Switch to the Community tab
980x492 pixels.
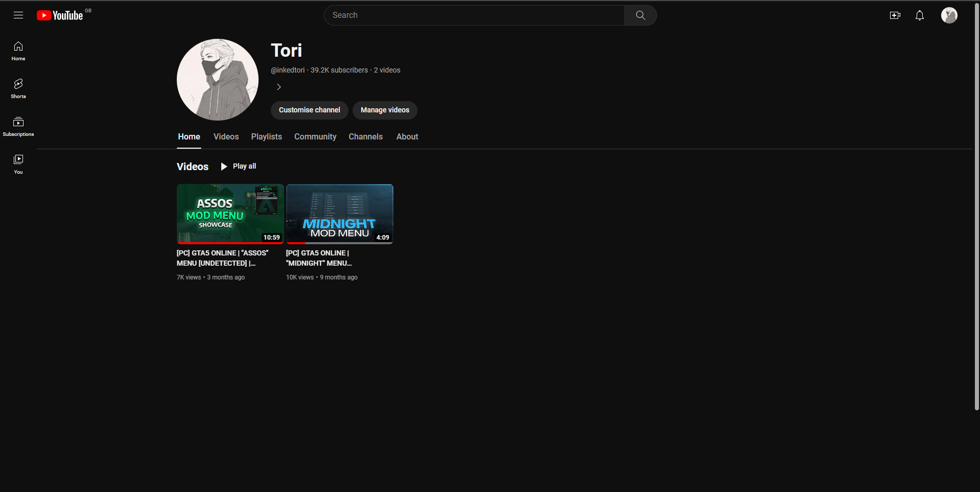point(315,137)
